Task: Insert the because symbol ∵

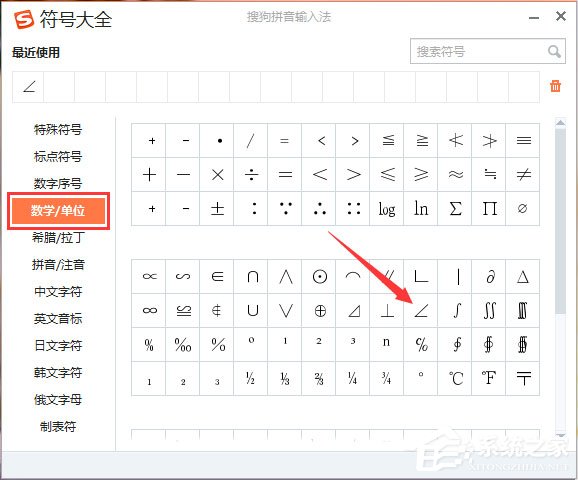Action: (x=285, y=208)
